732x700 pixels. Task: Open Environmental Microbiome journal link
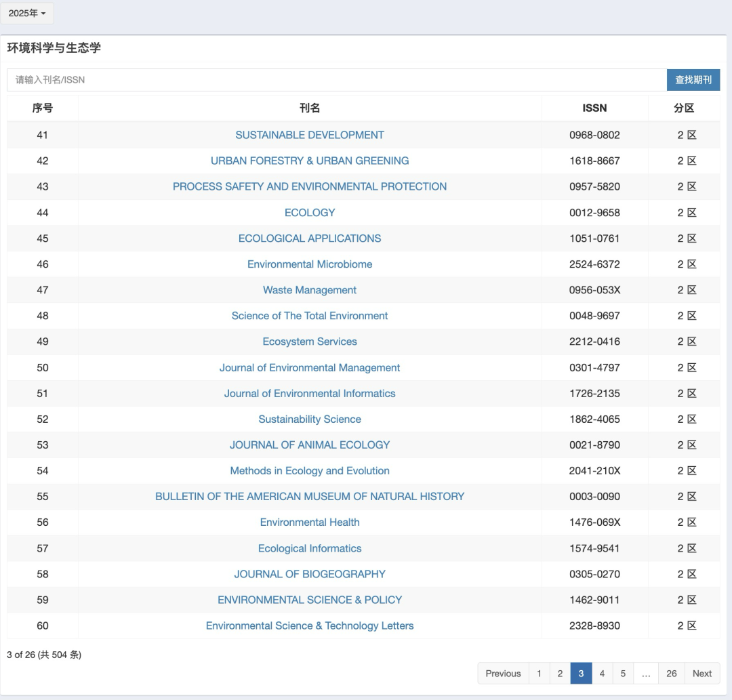(310, 264)
